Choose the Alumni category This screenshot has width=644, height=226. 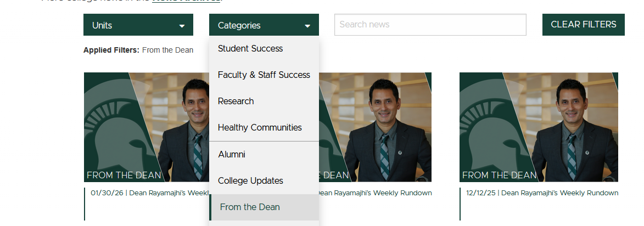231,155
